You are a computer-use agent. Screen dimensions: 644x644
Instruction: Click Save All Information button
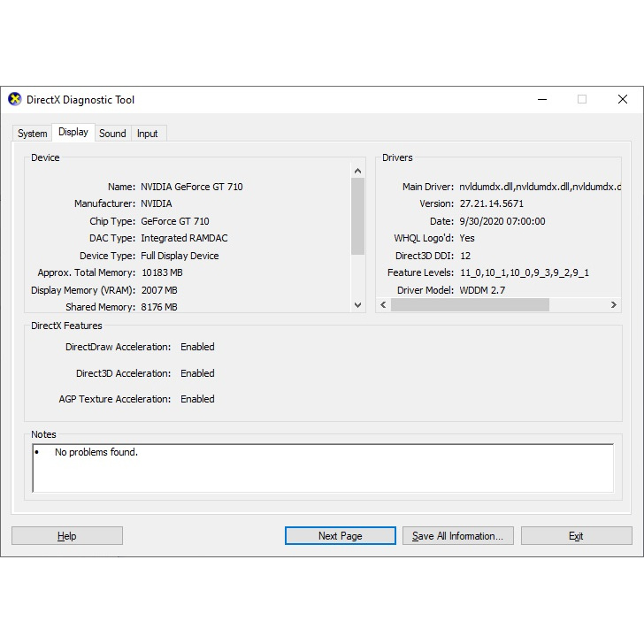pos(457,535)
